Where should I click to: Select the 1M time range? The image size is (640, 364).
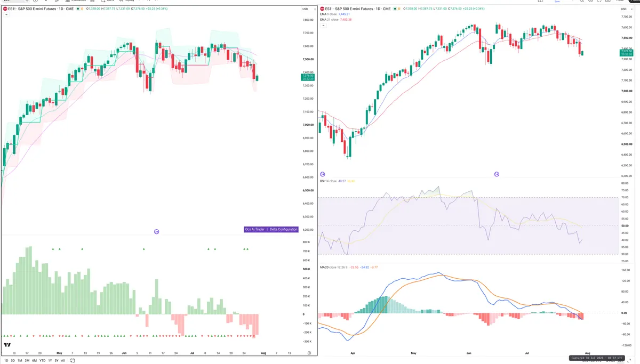pos(20,361)
